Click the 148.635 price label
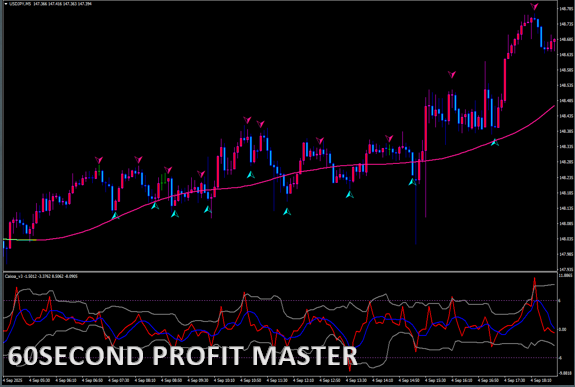 coord(566,55)
